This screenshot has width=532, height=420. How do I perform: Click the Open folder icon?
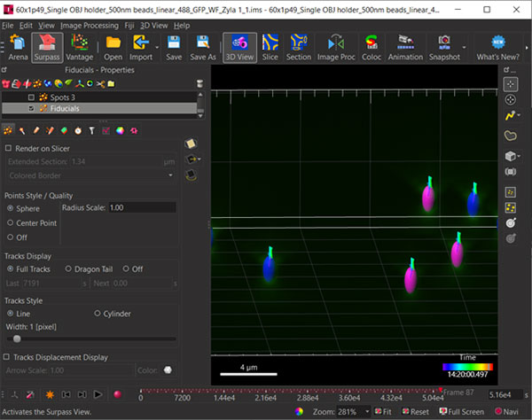[113, 48]
